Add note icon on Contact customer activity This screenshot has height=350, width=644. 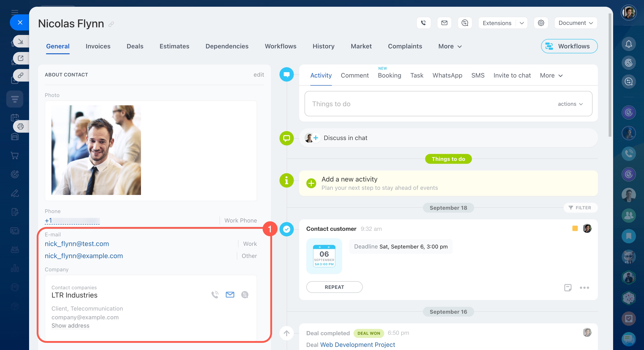pos(567,288)
